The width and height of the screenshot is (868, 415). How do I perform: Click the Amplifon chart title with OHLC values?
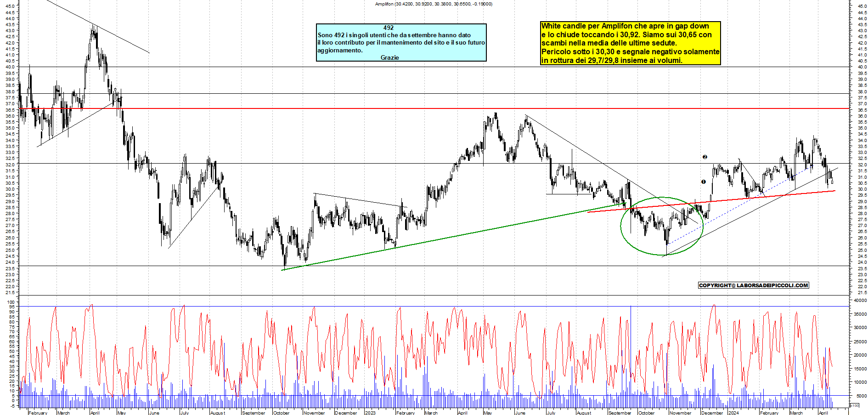coord(434,4)
